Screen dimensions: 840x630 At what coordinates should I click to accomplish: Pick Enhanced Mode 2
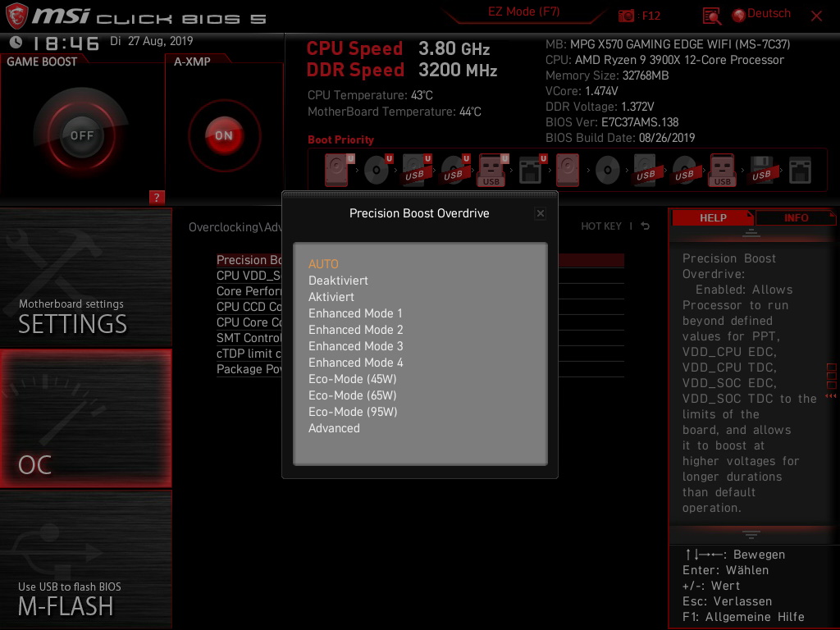[356, 330]
